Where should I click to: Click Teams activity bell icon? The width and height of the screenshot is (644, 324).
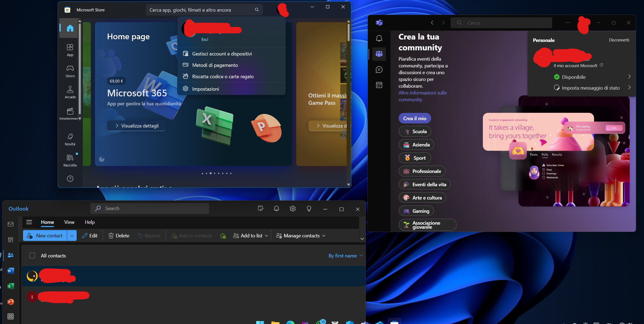379,38
